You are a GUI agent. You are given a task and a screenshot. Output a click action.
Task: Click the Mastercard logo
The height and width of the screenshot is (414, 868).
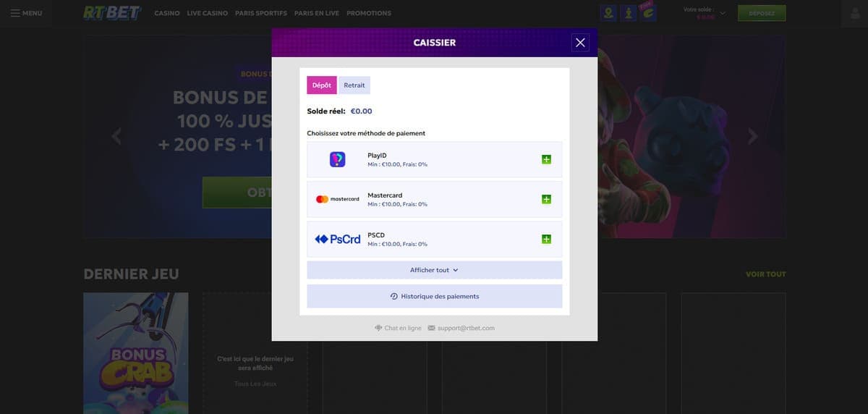(x=337, y=199)
